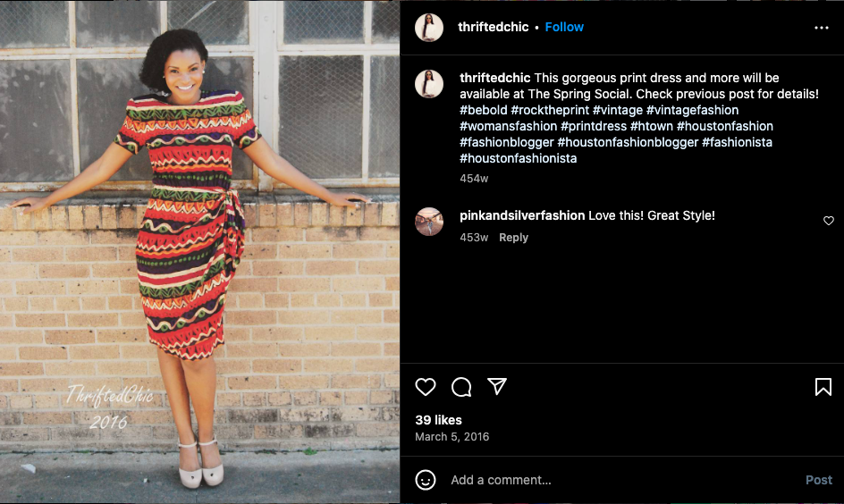Click the thriftedchic avatar beside the caption
The image size is (844, 504).
pos(429,84)
